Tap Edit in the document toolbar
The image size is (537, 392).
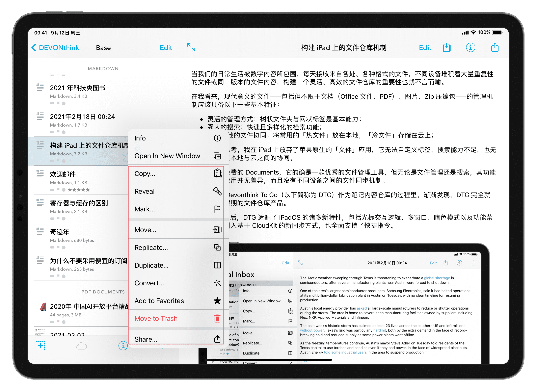(x=425, y=48)
